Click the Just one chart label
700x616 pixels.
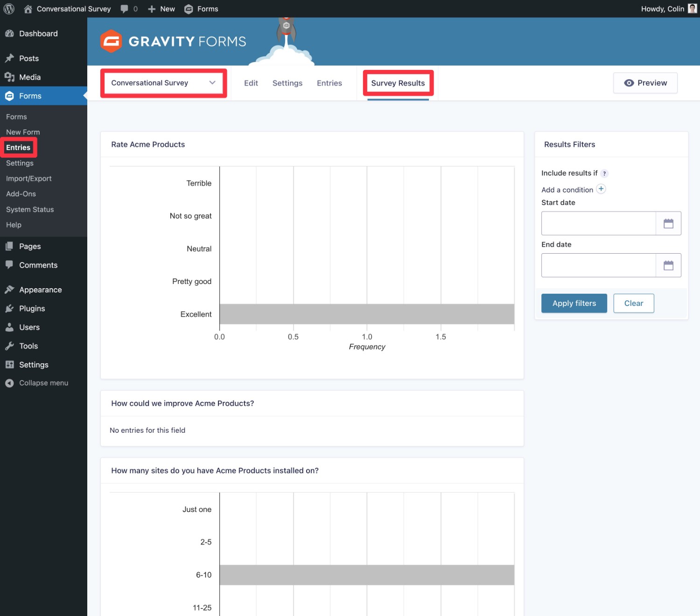pos(197,510)
